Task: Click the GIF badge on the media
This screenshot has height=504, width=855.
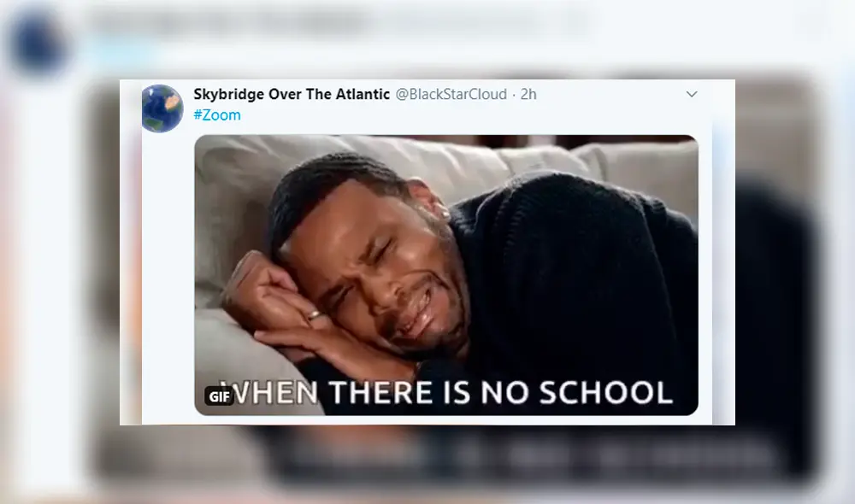Action: point(219,396)
